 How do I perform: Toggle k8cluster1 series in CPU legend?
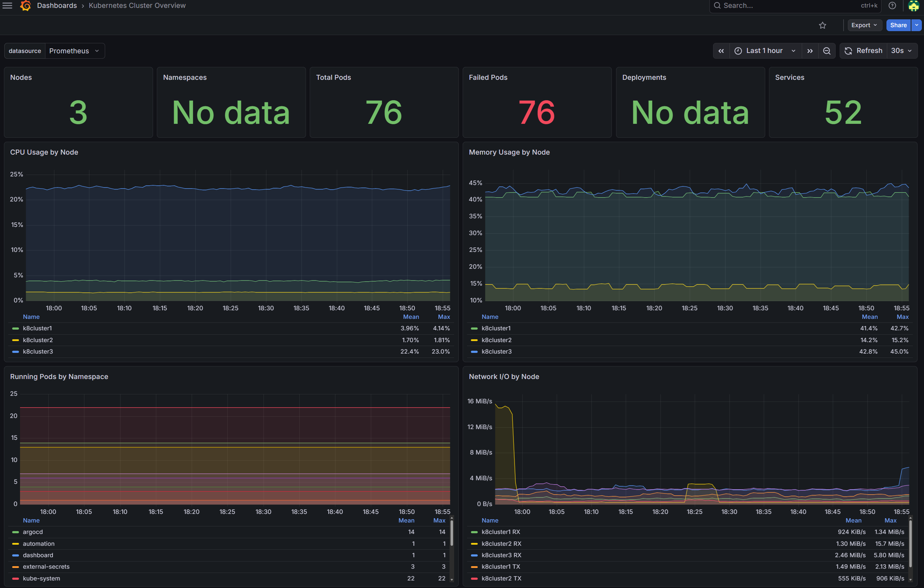pyautogui.click(x=37, y=329)
